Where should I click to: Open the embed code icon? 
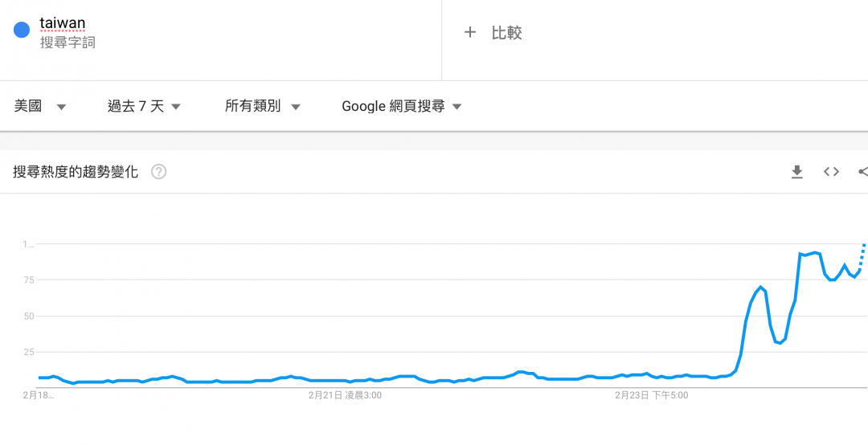[831, 172]
